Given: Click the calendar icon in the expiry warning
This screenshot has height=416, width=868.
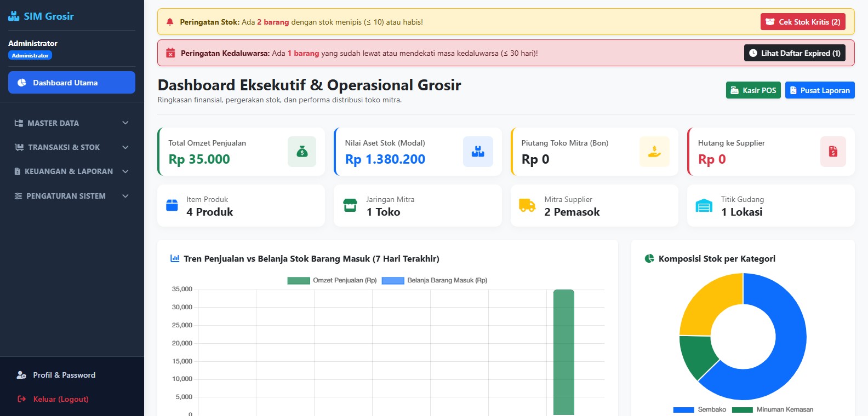Looking at the screenshot, I should [170, 53].
